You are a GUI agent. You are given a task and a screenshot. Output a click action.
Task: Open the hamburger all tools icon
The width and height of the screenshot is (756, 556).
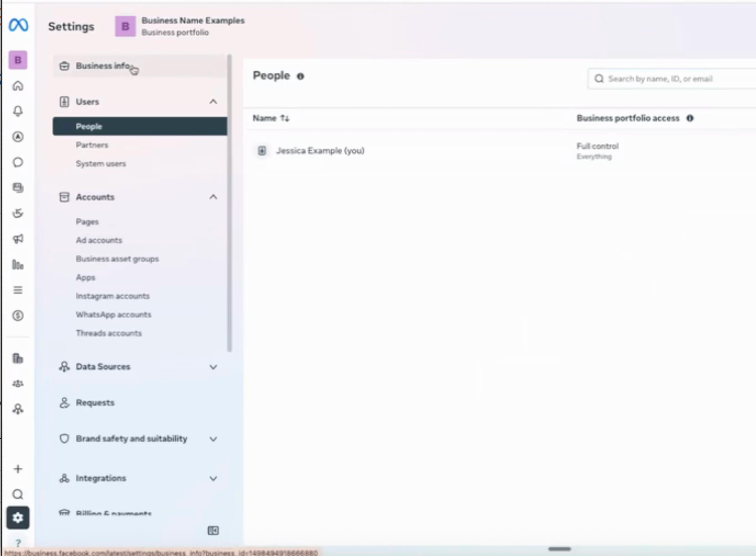[x=18, y=290]
